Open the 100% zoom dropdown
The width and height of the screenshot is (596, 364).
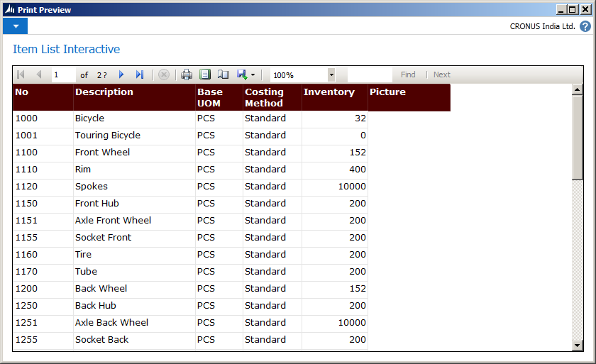[x=331, y=75]
